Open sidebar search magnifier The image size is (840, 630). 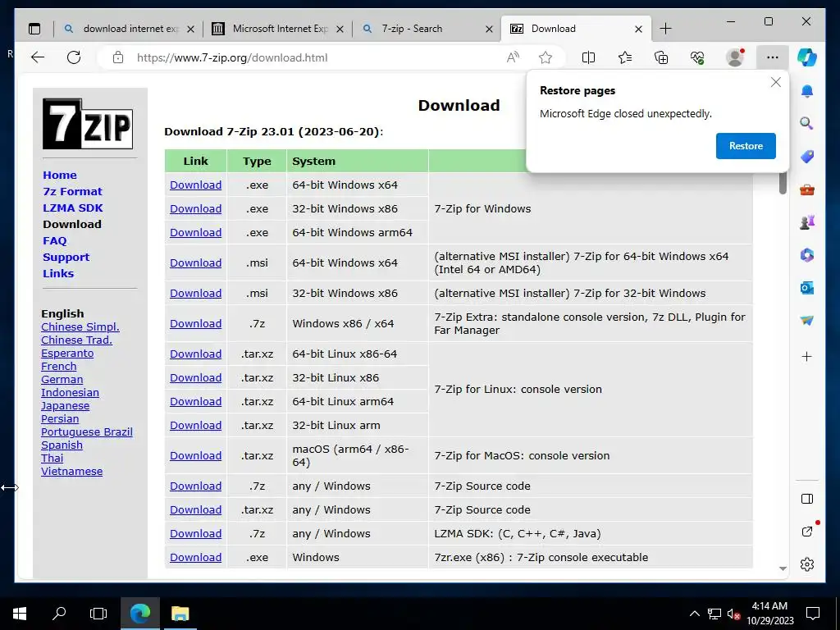pos(807,124)
